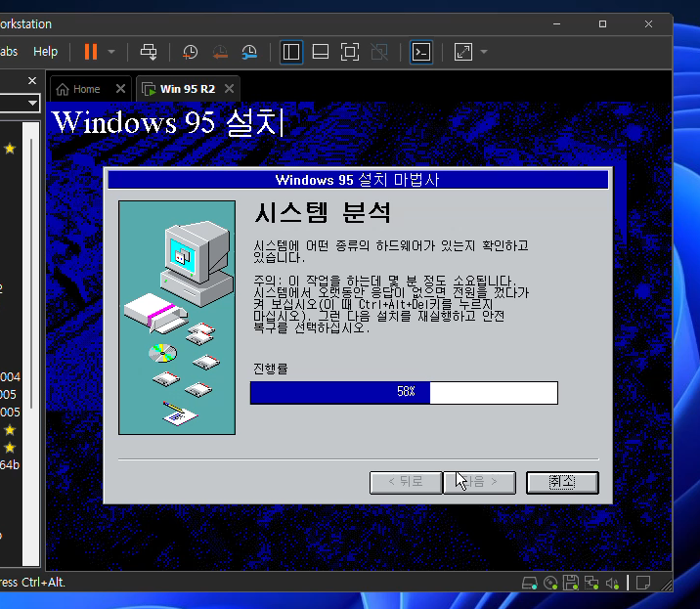
Task: Click the hard disk status icon
Action: [530, 583]
